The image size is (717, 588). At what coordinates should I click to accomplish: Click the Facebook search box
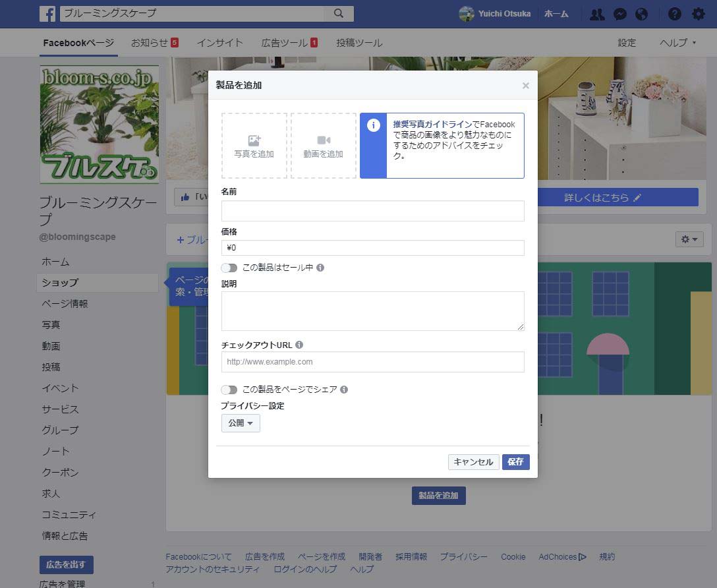192,13
